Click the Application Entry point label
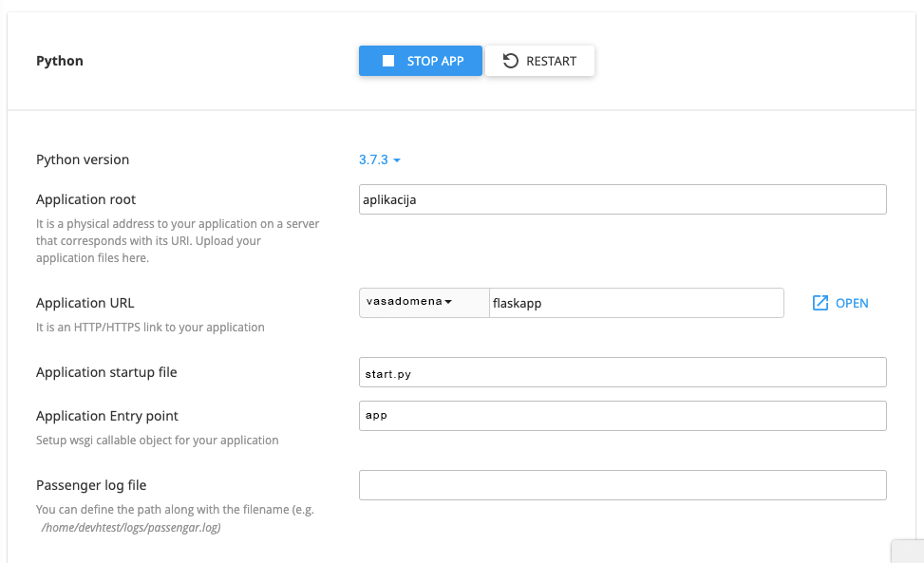This screenshot has height=563, width=924. point(107,416)
